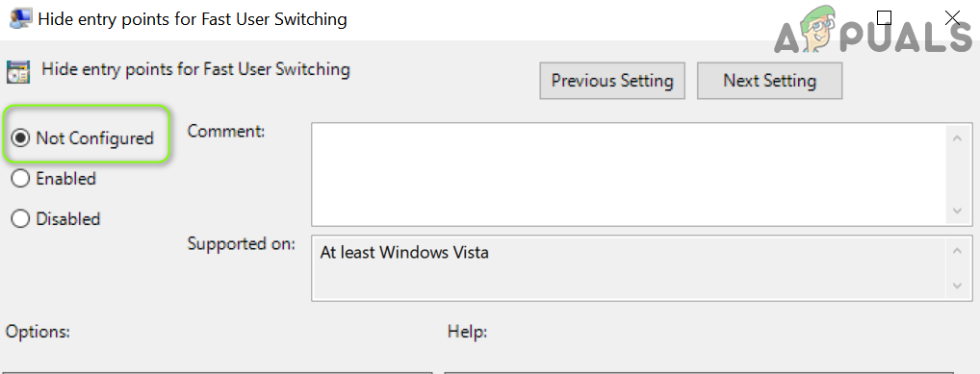
Task: Click the Group Policy icon in title bar
Action: point(20,18)
